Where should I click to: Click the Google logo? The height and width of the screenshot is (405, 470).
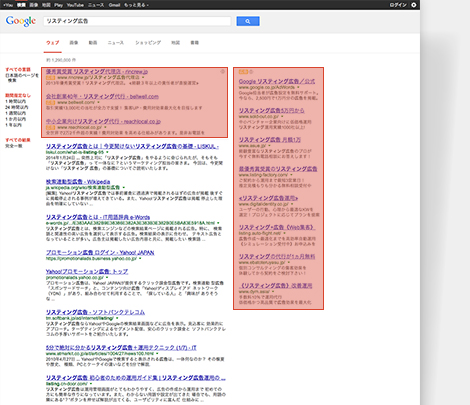(21, 21)
